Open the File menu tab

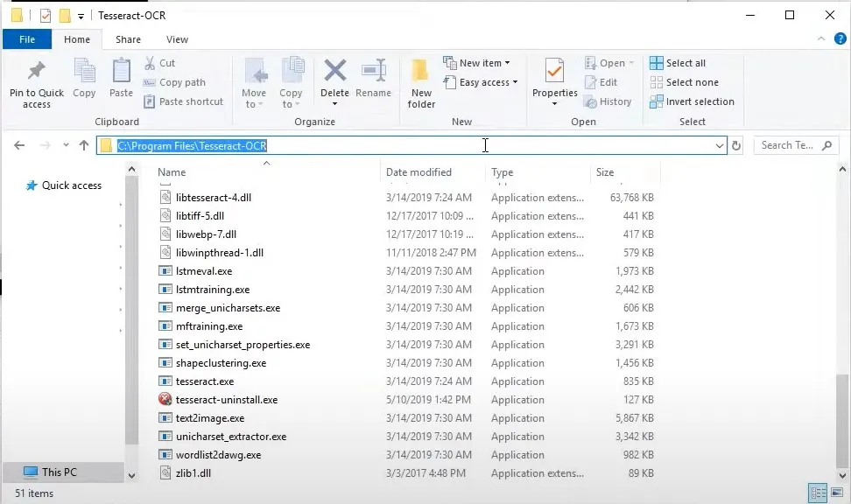[x=27, y=39]
